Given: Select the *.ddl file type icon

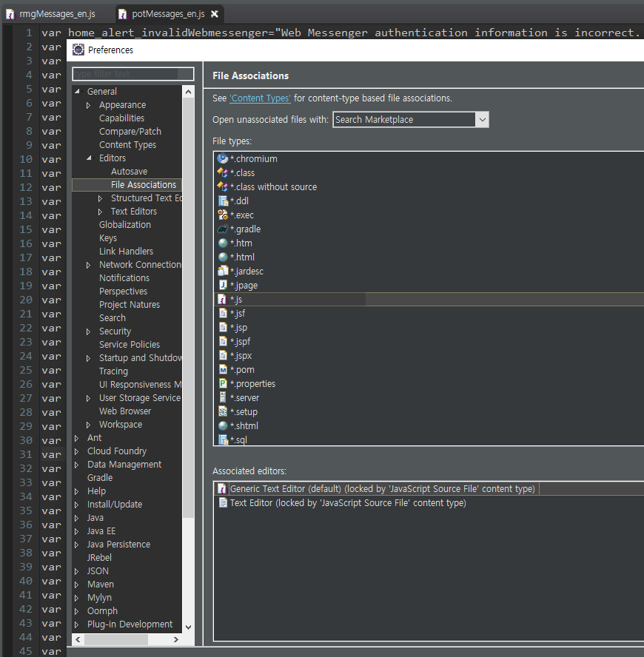Looking at the screenshot, I should (223, 201).
